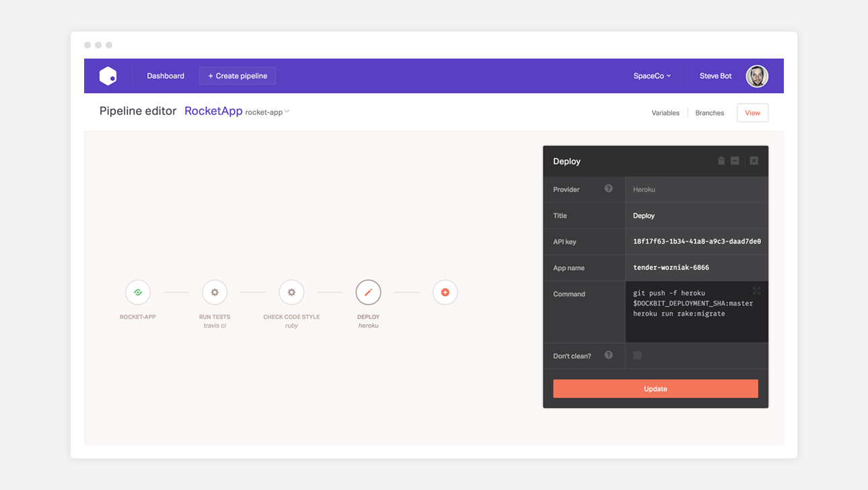Add a new pipeline step with plus icon
Viewport: 868px width, 490px height.
[x=445, y=293]
